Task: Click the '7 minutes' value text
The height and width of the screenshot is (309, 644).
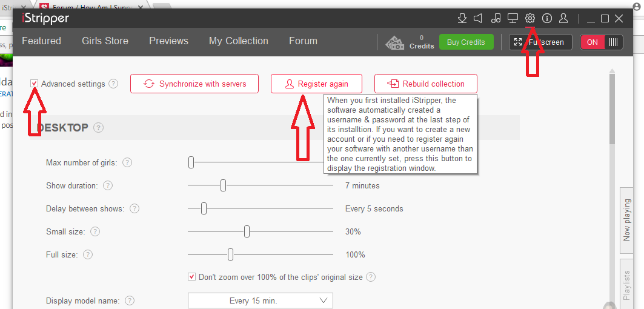Action: (x=362, y=186)
